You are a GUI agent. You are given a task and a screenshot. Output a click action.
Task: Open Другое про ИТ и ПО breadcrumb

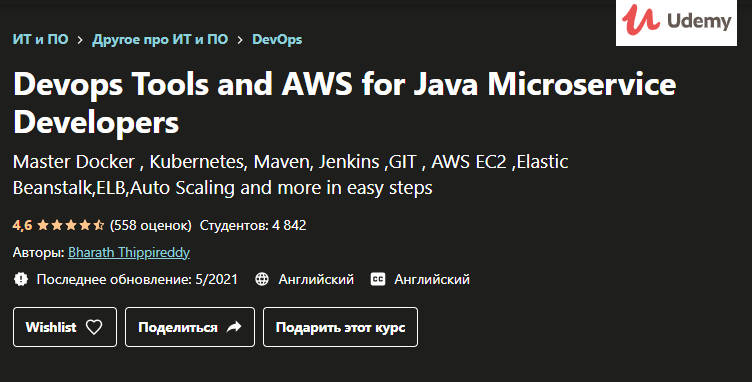tap(160, 39)
